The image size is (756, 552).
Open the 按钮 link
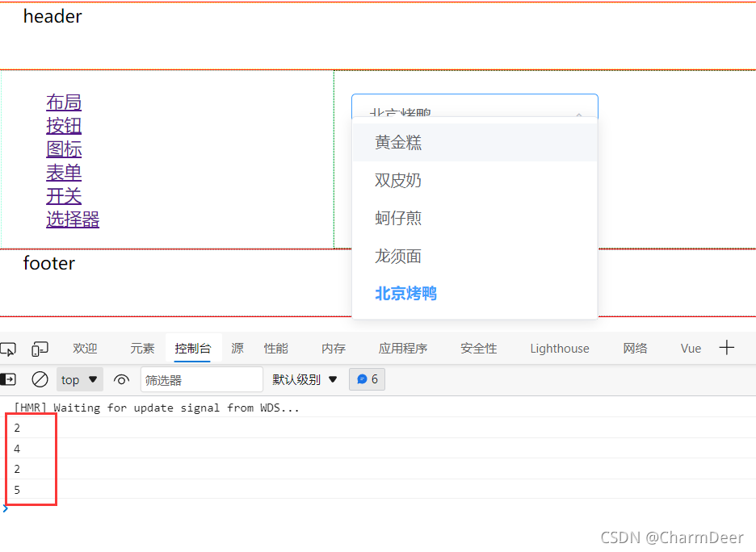tap(64, 126)
